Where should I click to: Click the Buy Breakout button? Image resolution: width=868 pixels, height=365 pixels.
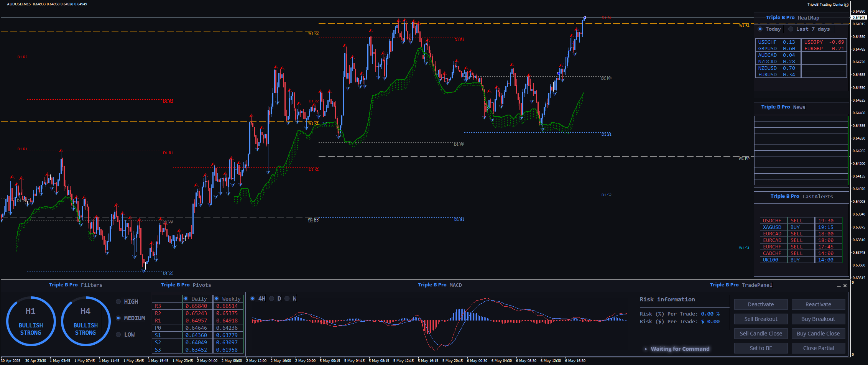click(818, 319)
